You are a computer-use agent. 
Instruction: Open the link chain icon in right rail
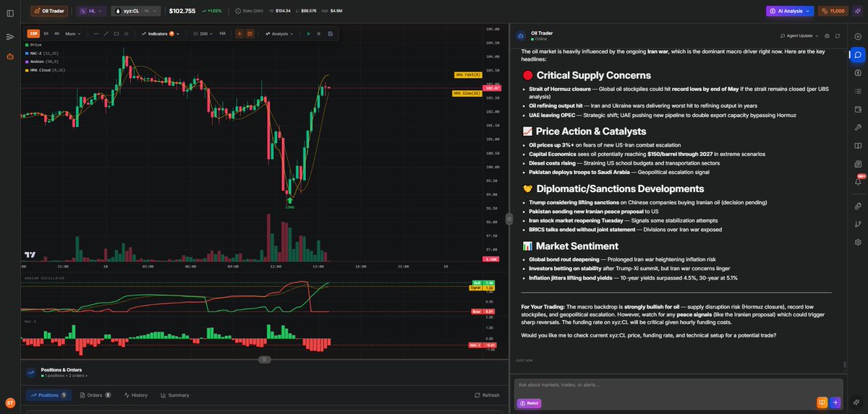857,206
